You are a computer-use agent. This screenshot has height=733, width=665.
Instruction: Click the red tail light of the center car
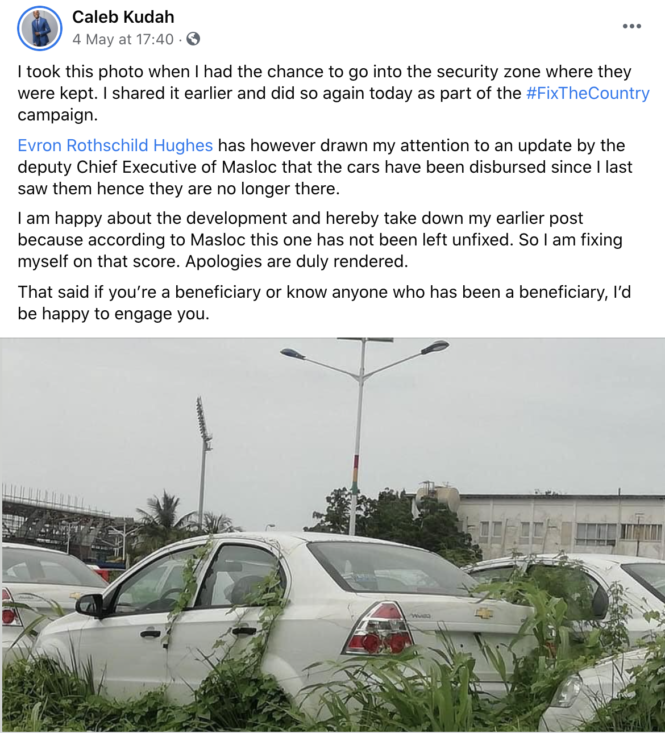pos(379,629)
